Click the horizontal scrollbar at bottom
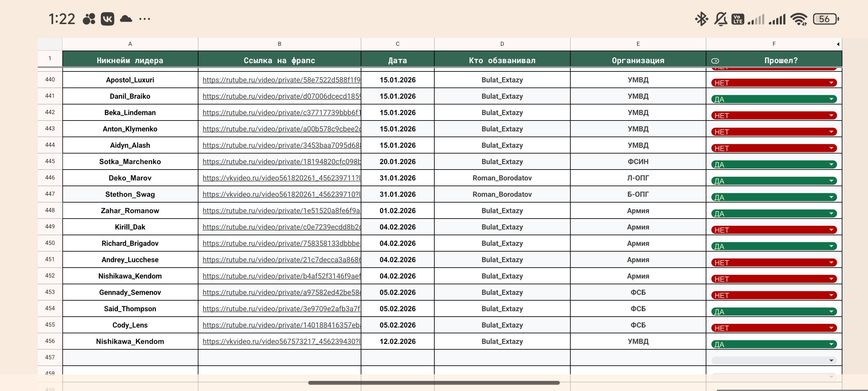This screenshot has width=868, height=391. click(434, 383)
